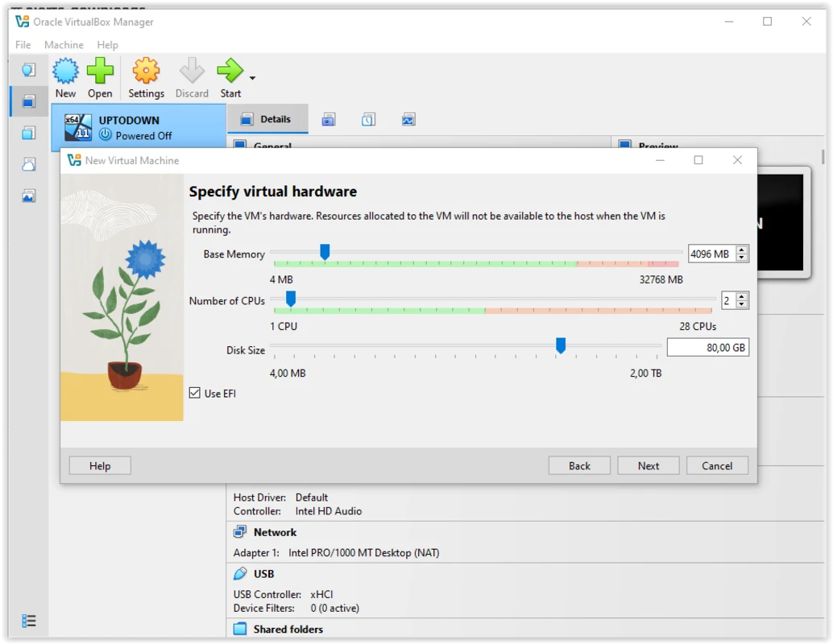833x644 pixels.
Task: Open the Media manager sidebar icon
Action: [x=29, y=132]
